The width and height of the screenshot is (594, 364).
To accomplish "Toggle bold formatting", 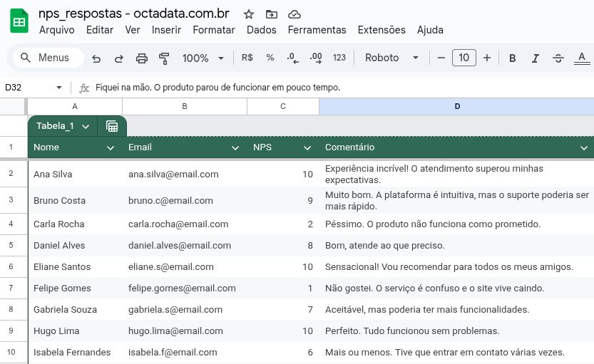I will 512,58.
